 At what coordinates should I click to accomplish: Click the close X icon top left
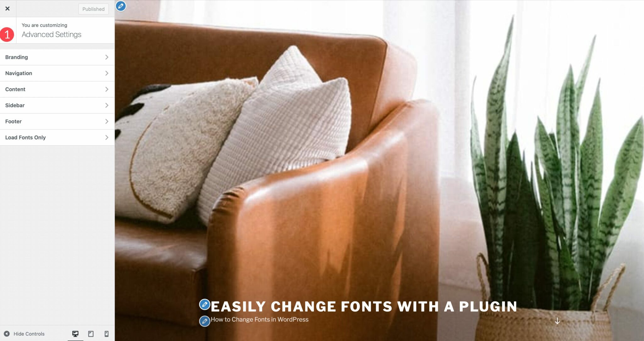[x=8, y=8]
